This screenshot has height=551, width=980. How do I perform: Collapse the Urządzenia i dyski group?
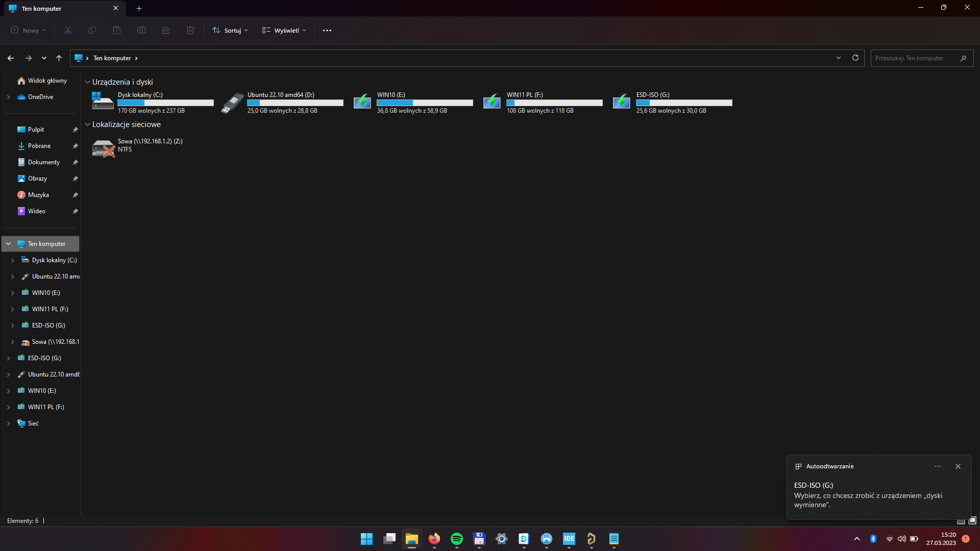87,82
